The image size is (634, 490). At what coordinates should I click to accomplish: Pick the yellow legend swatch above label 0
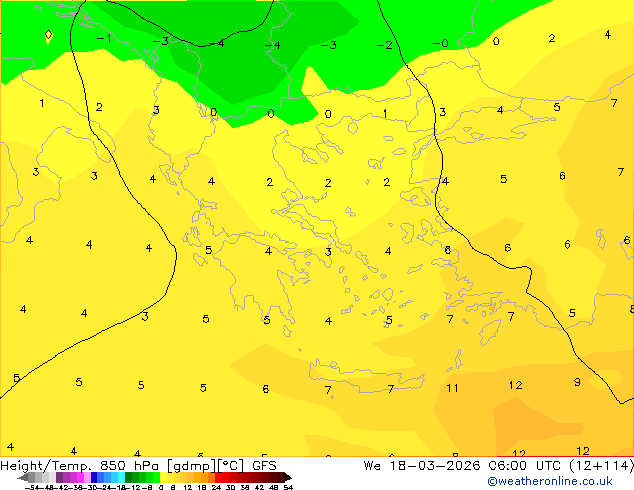(164, 477)
